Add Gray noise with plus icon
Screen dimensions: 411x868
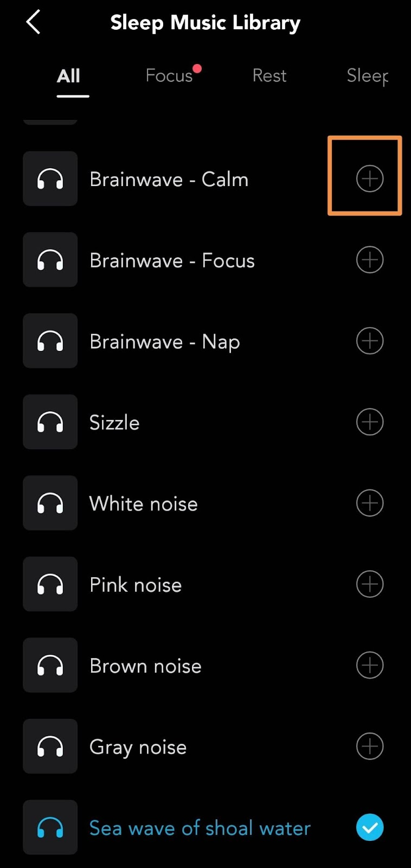370,746
